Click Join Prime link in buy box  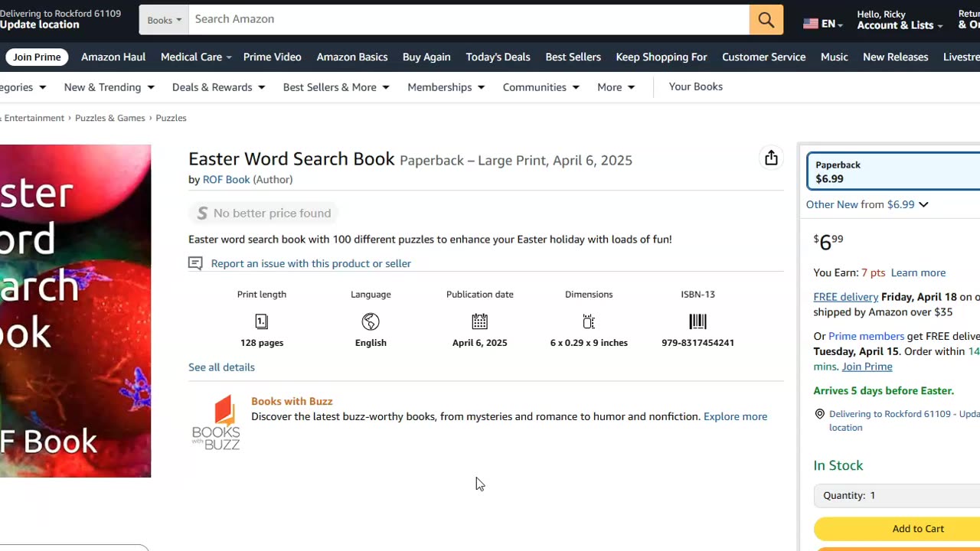coord(867,367)
